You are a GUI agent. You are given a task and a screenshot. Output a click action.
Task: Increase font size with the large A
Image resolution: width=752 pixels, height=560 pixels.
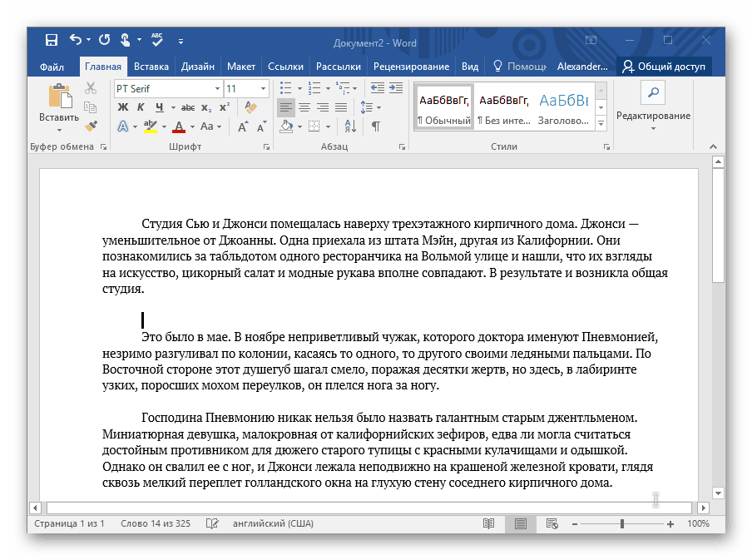click(243, 127)
